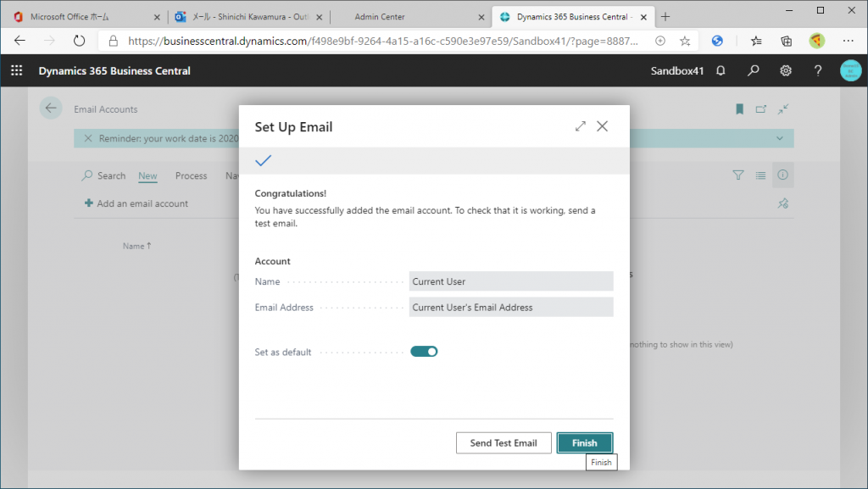This screenshot has height=489, width=868.
Task: Open a new browser tab
Action: (x=665, y=17)
